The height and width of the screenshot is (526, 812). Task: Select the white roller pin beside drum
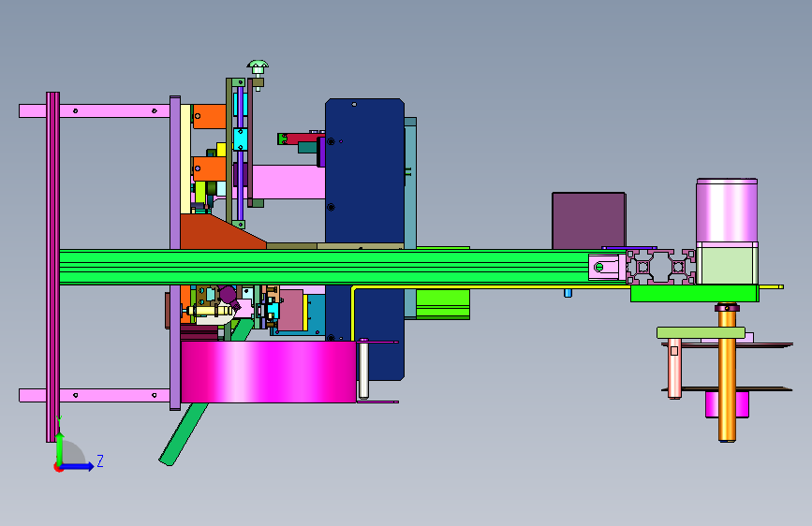click(364, 369)
